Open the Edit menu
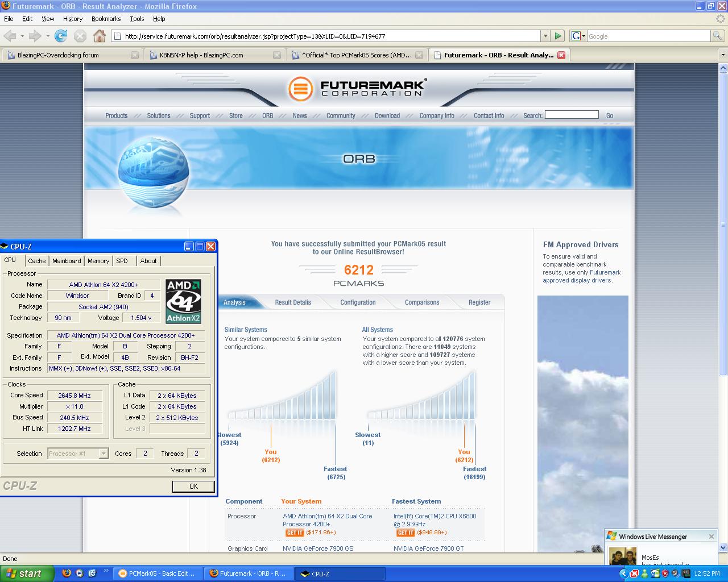The width and height of the screenshot is (728, 582). 27,19
